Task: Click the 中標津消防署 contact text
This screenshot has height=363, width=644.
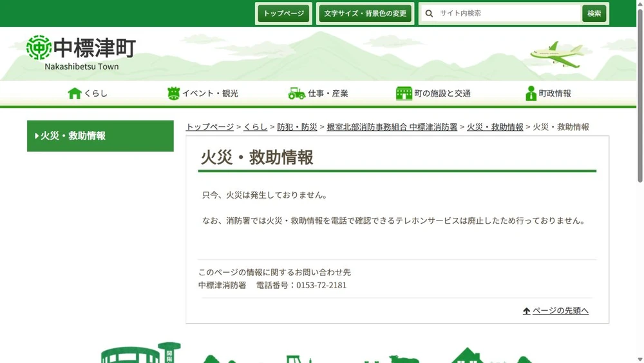Action: pyautogui.click(x=222, y=285)
